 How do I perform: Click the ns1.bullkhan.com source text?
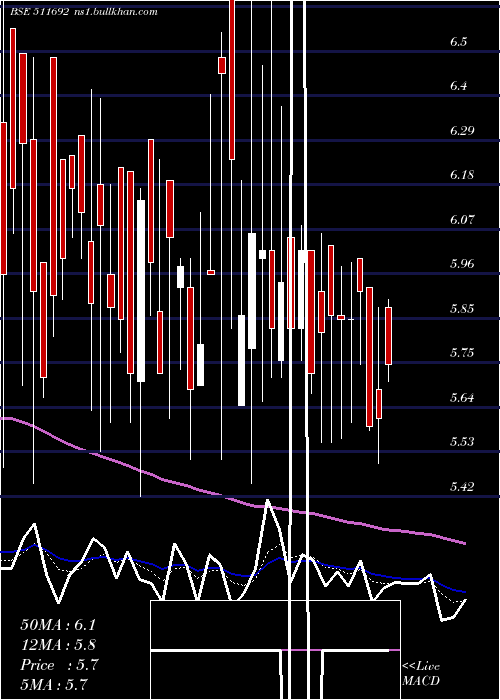[x=115, y=12]
